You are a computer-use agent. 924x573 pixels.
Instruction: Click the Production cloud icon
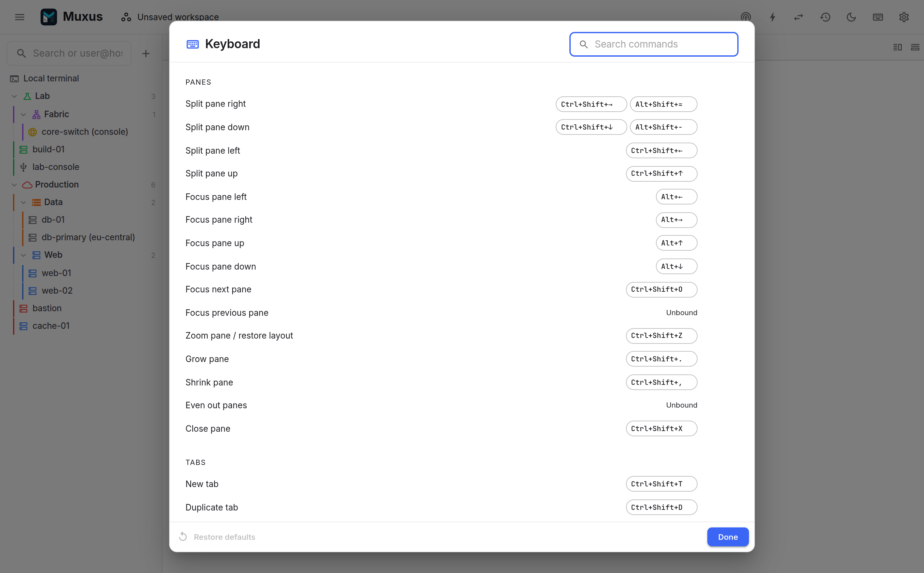click(x=27, y=185)
